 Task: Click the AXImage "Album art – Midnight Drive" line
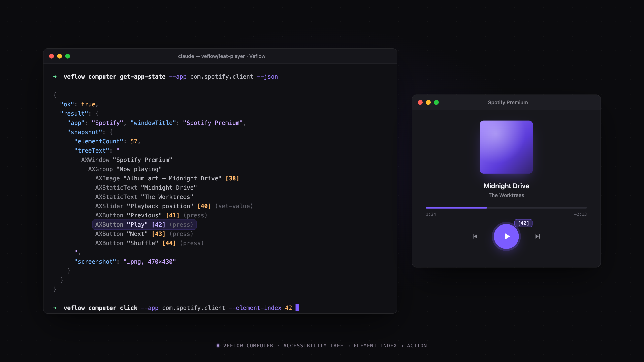coord(167,178)
